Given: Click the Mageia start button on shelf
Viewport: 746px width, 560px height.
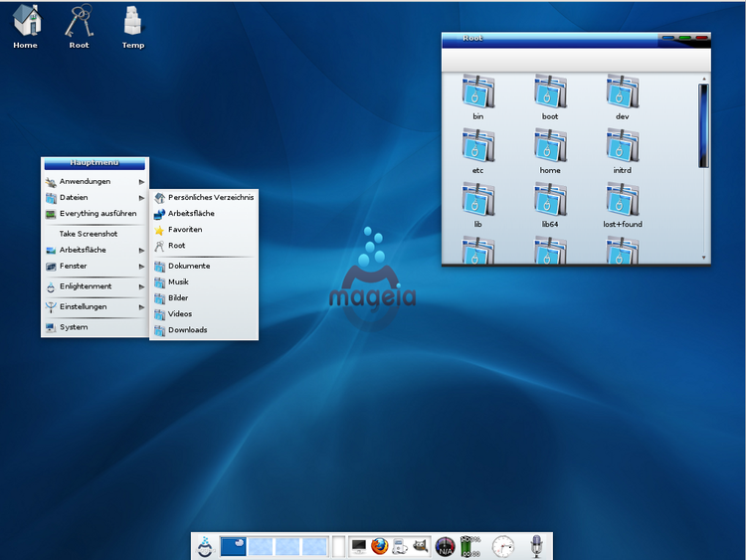Looking at the screenshot, I should click(x=204, y=546).
